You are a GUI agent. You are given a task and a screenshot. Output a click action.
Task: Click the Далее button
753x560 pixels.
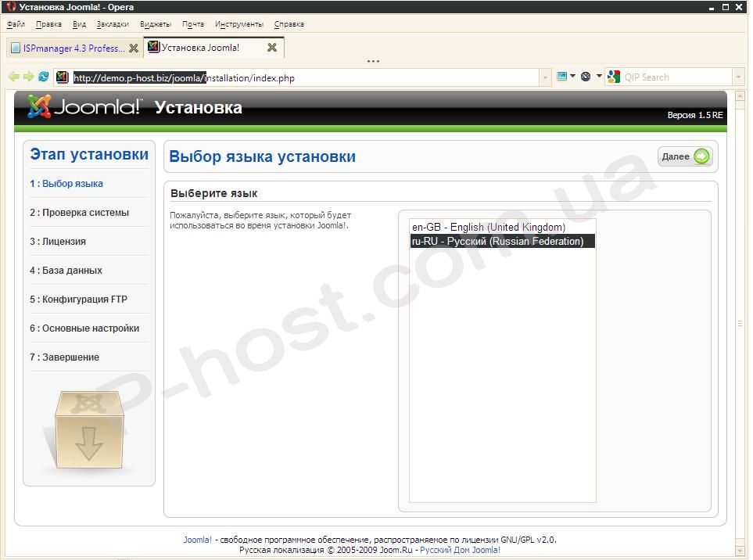(685, 156)
